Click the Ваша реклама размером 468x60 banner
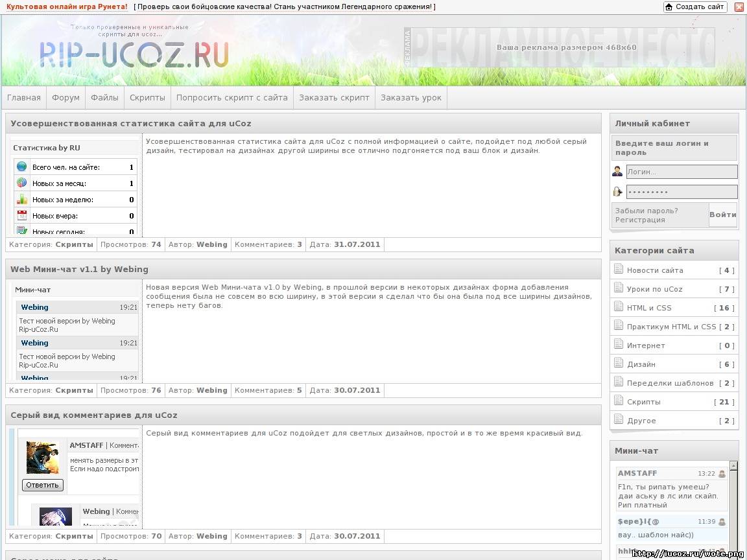 562,47
